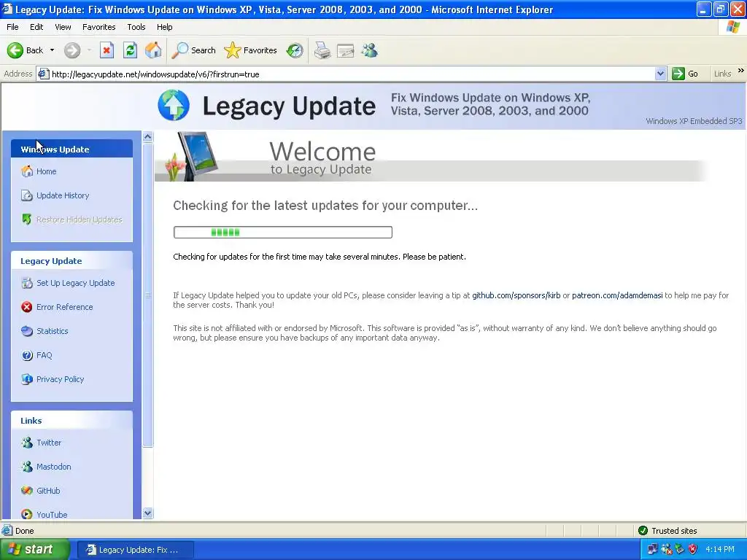Open the Help menu

(164, 27)
